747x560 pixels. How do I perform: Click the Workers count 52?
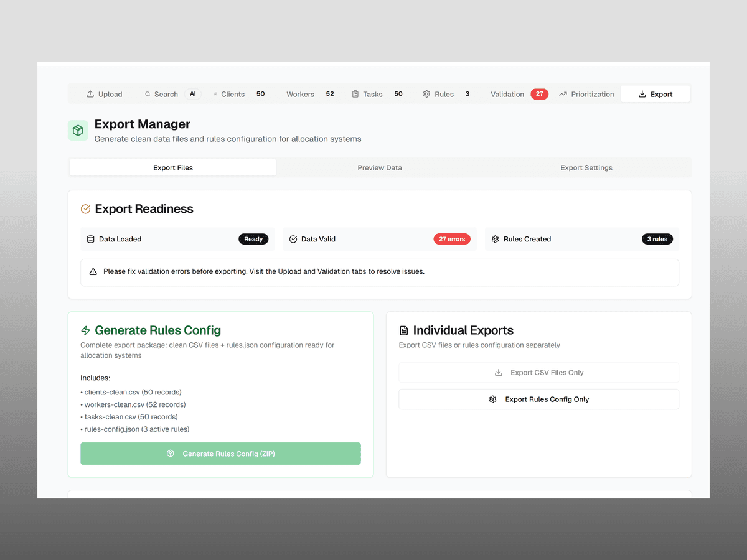coord(330,94)
